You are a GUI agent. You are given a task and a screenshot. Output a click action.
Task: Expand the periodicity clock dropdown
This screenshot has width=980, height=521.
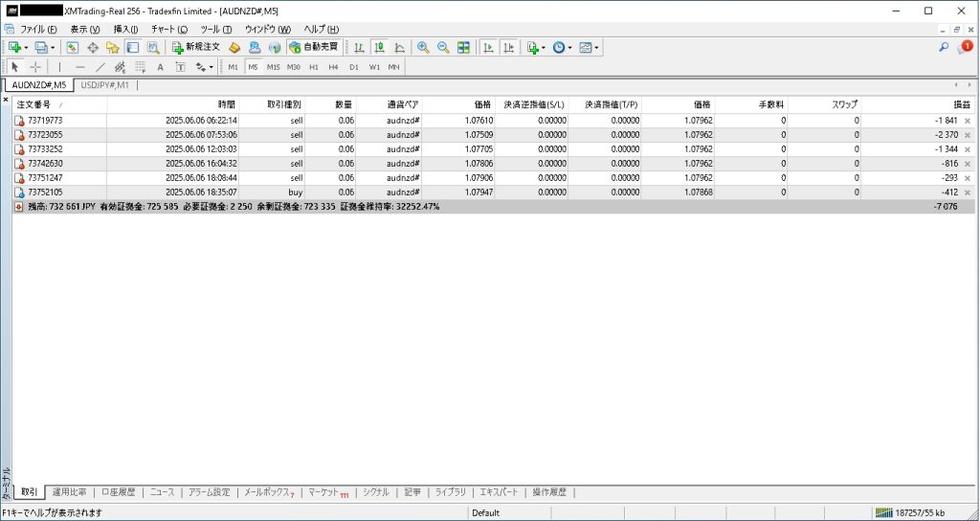(x=571, y=47)
